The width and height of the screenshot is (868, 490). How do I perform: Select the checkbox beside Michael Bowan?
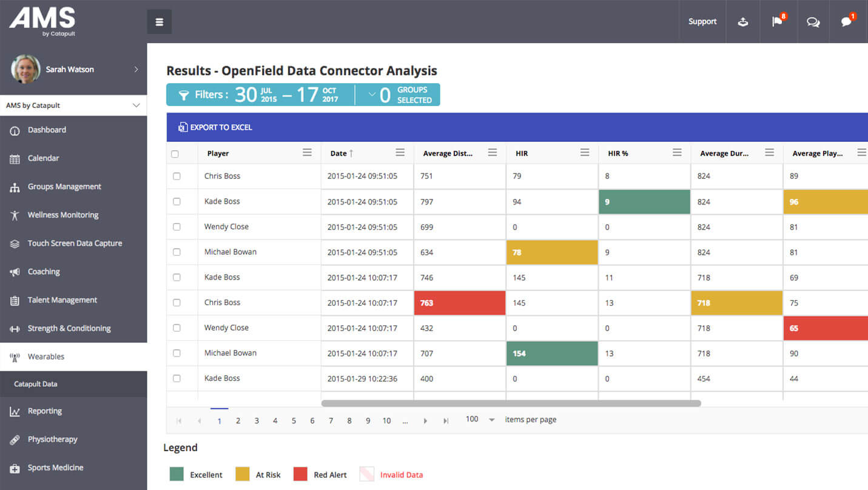178,252
